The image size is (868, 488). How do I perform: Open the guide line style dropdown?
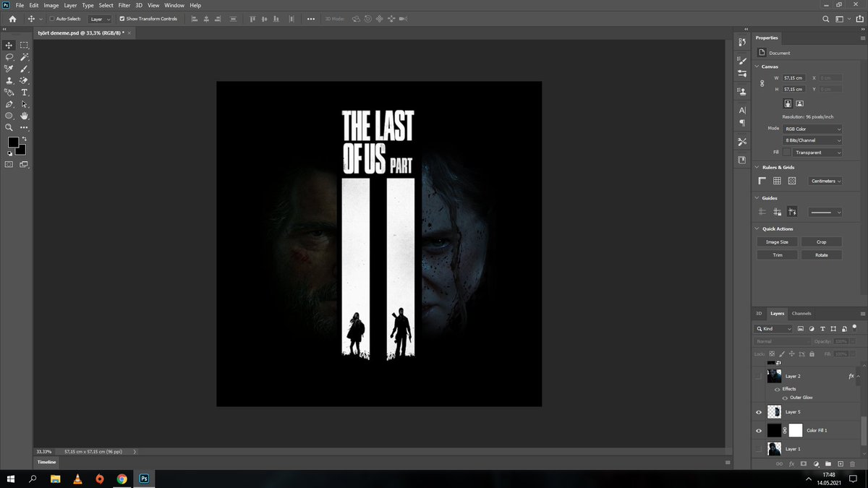click(825, 212)
